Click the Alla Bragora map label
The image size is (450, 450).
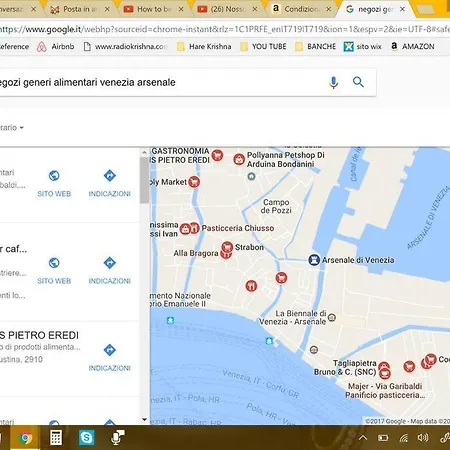click(196, 253)
